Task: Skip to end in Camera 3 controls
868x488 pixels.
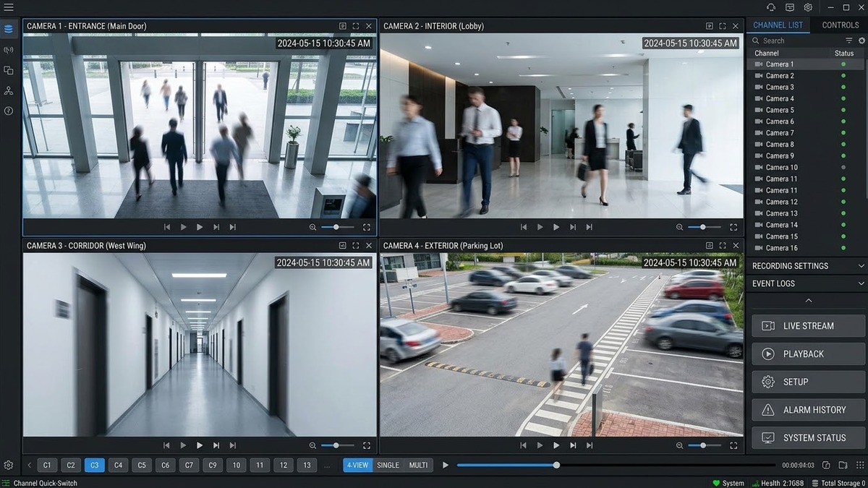Action: [232, 445]
